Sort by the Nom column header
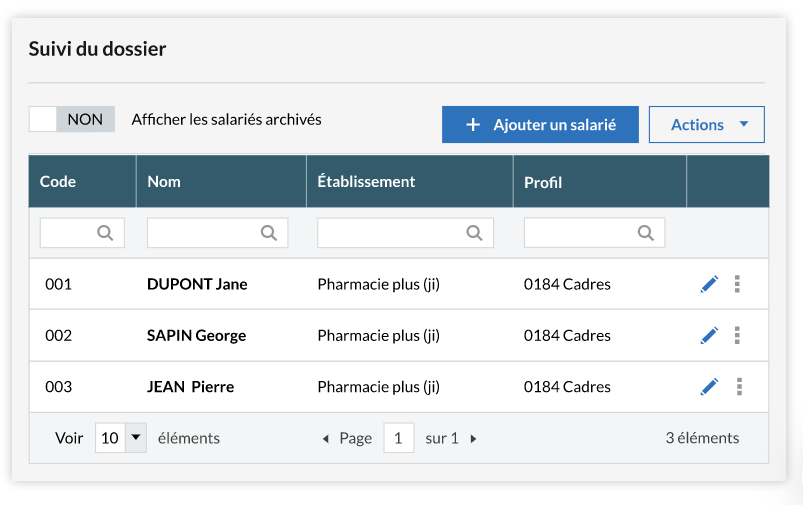 [x=164, y=182]
